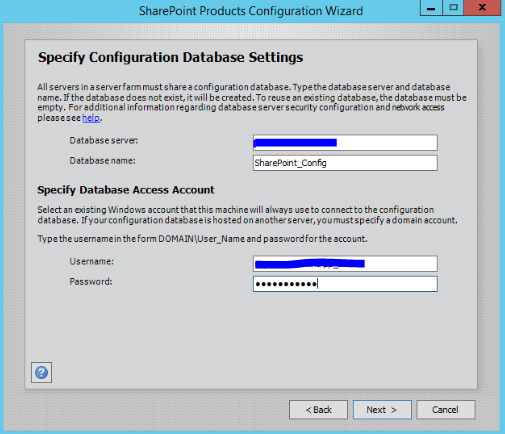Click the Database name label

tap(102, 161)
